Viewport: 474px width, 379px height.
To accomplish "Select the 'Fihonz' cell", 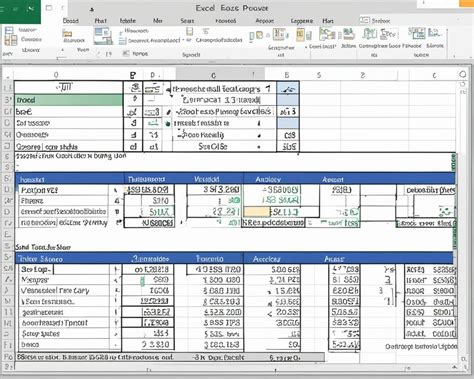I will [x=63, y=201].
